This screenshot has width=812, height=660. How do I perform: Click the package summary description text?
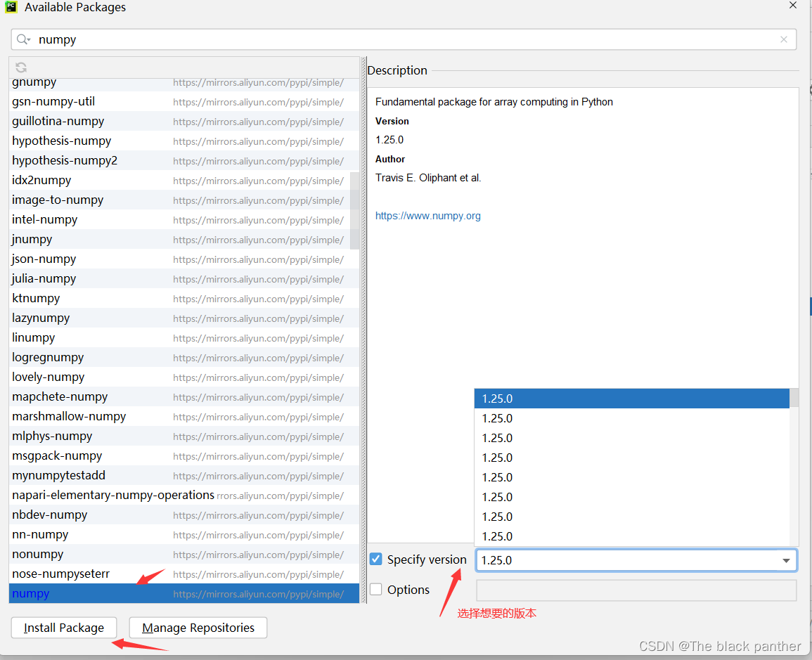coord(494,102)
